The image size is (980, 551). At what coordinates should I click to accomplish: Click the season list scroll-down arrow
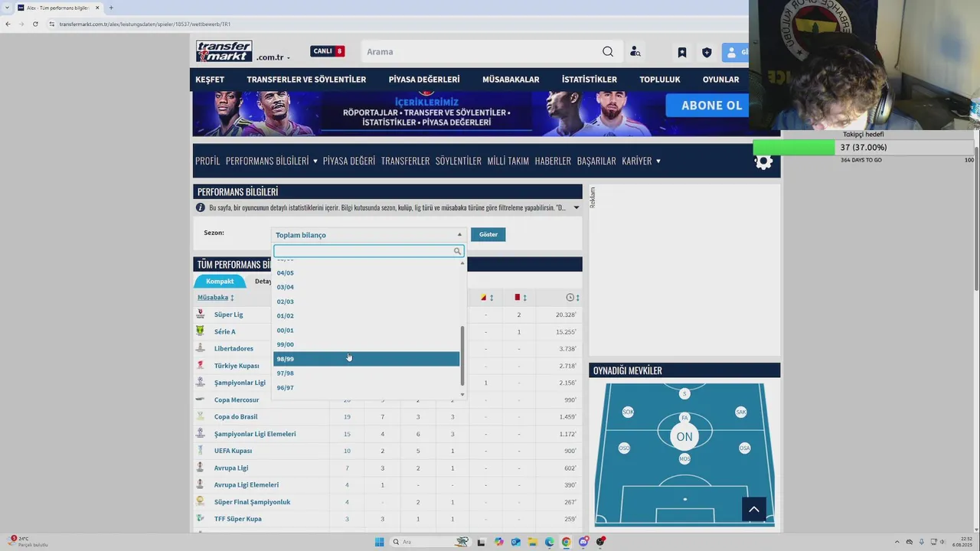pyautogui.click(x=462, y=394)
